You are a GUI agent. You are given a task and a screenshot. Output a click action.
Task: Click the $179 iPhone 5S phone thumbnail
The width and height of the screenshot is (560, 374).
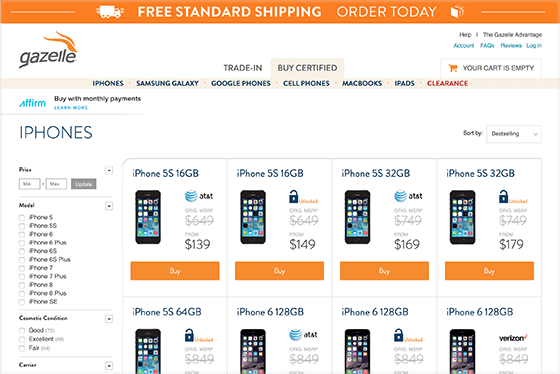[462, 217]
